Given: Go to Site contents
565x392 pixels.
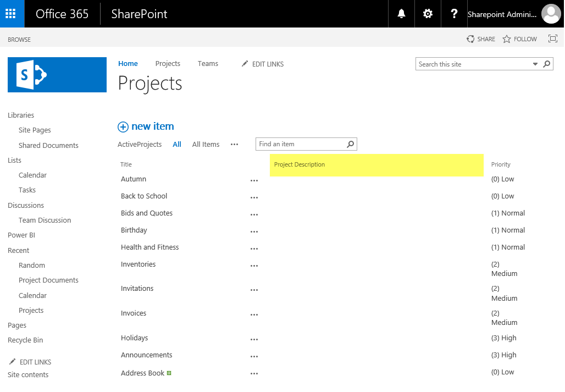Looking at the screenshot, I should (27, 374).
